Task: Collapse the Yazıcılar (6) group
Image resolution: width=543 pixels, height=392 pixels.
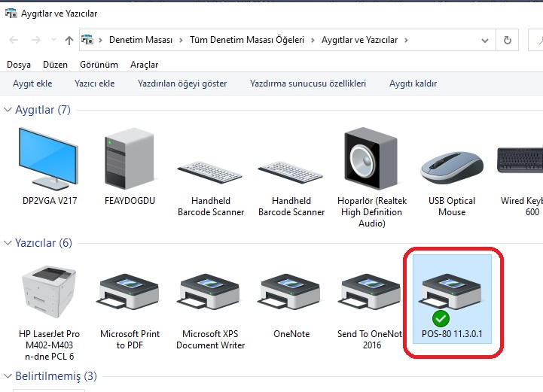Action: pos(8,243)
